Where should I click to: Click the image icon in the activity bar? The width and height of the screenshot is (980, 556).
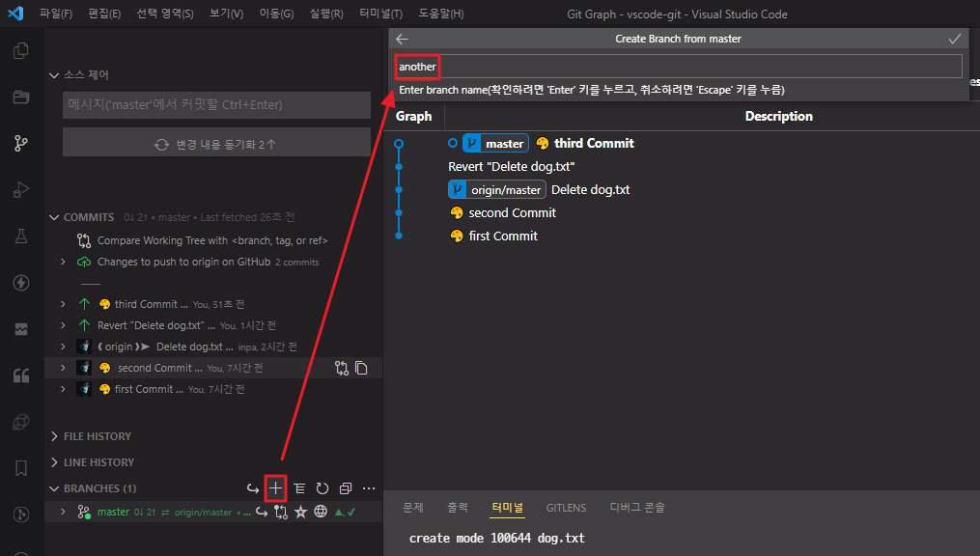tap(21, 329)
